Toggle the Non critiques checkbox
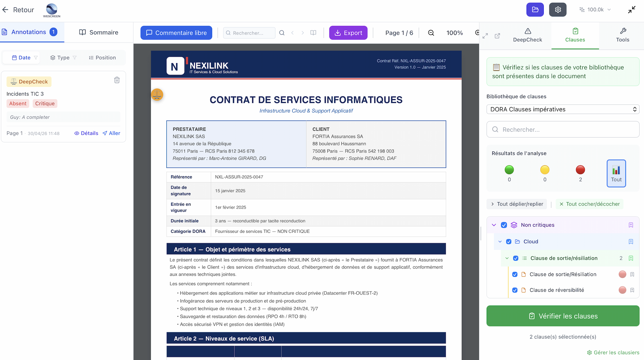 504,225
